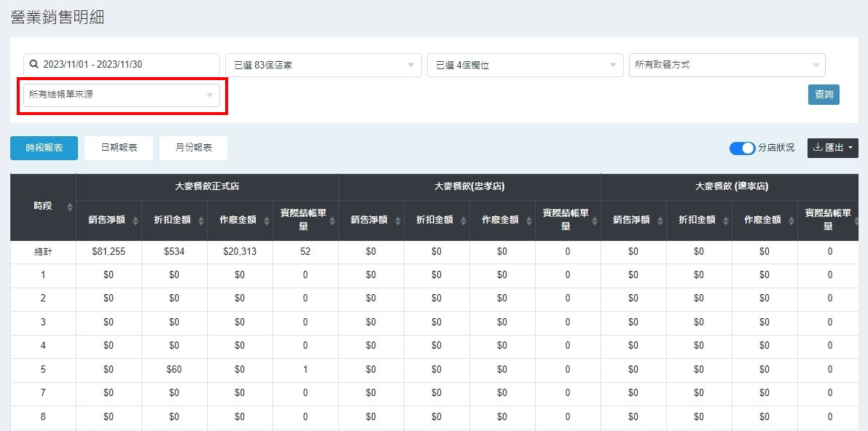Switch to 日期報表 tab
The height and width of the screenshot is (431, 868).
119,148
